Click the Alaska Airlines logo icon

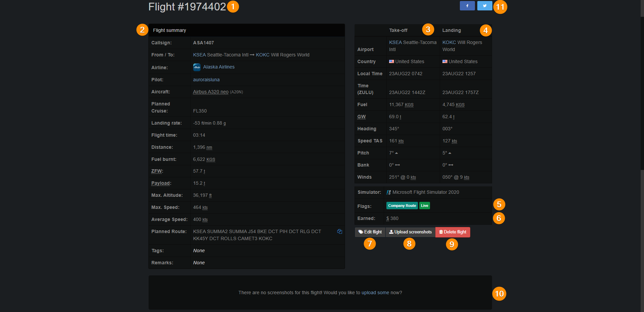point(197,67)
